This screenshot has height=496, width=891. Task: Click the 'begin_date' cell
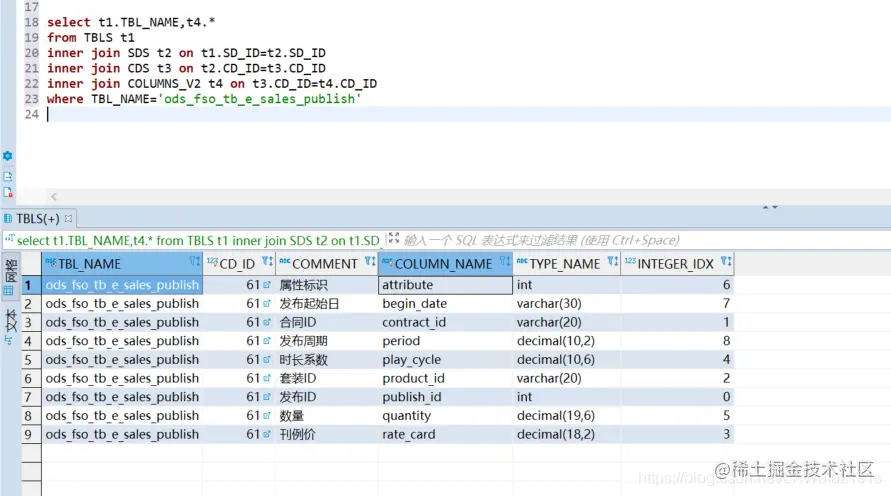point(446,303)
